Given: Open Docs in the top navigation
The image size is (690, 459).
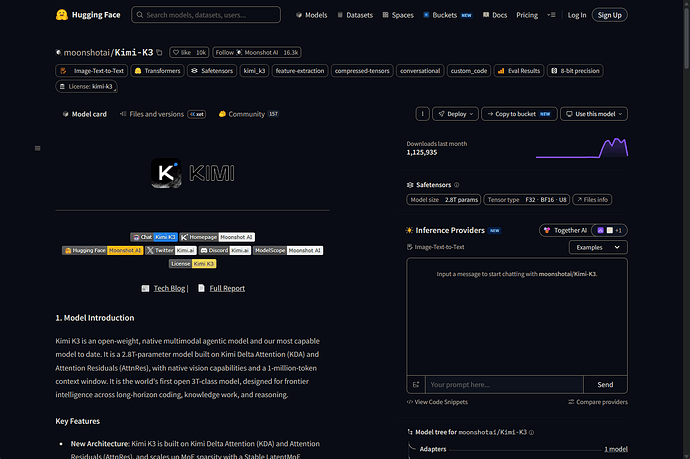Looking at the screenshot, I should point(495,15).
